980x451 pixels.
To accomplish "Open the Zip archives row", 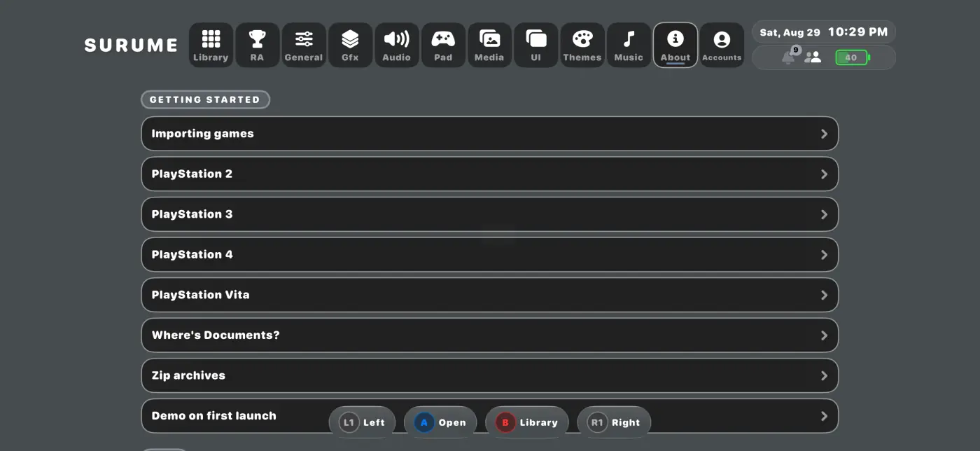I will (x=490, y=375).
